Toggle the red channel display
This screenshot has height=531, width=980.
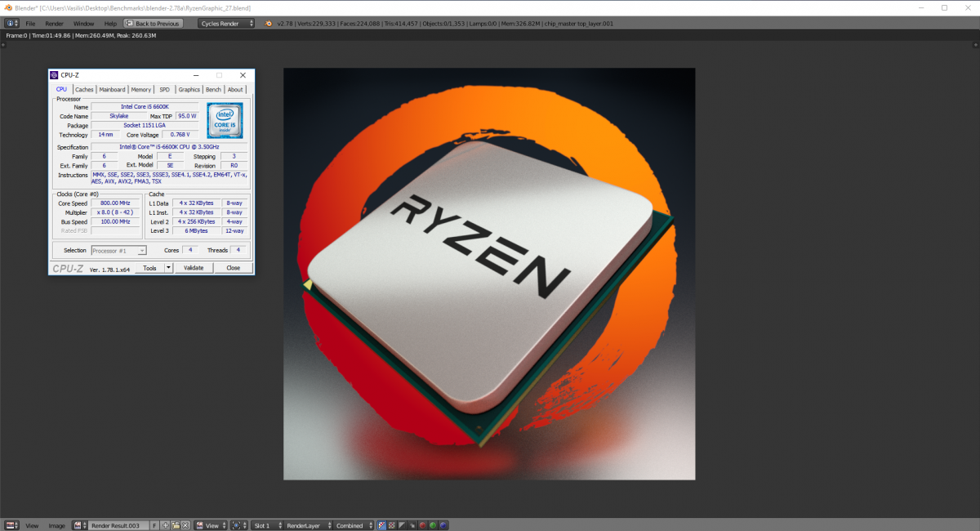coord(422,525)
